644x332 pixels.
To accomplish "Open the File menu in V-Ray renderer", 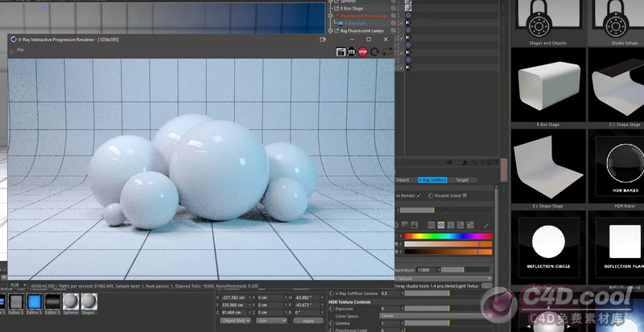I will coord(20,50).
